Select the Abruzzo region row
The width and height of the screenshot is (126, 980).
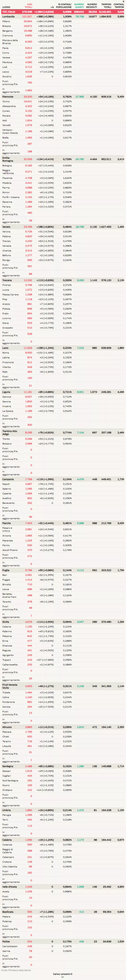(63, 727)
